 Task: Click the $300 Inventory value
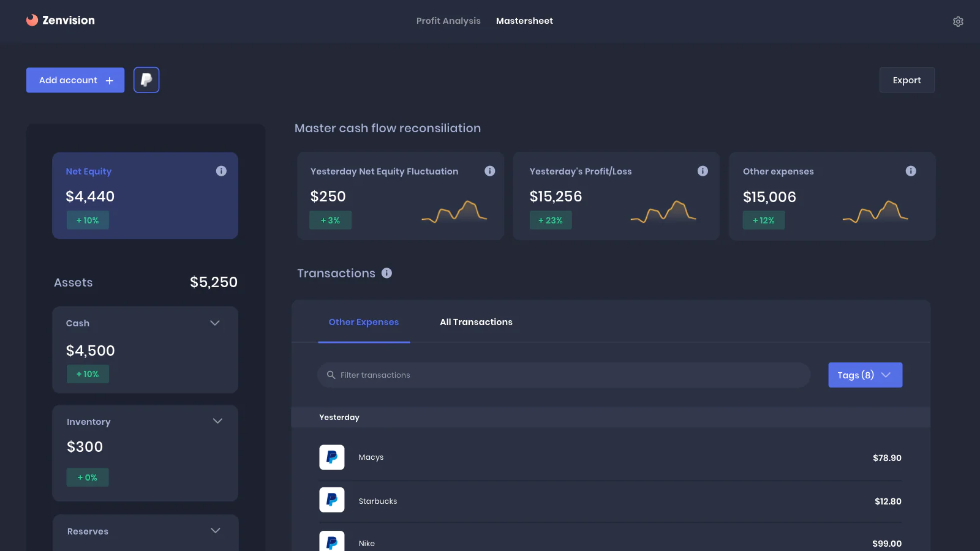tap(85, 447)
